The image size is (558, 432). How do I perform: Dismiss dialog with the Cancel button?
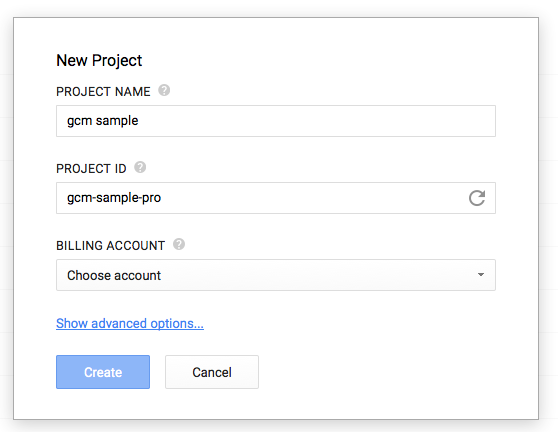click(x=212, y=372)
